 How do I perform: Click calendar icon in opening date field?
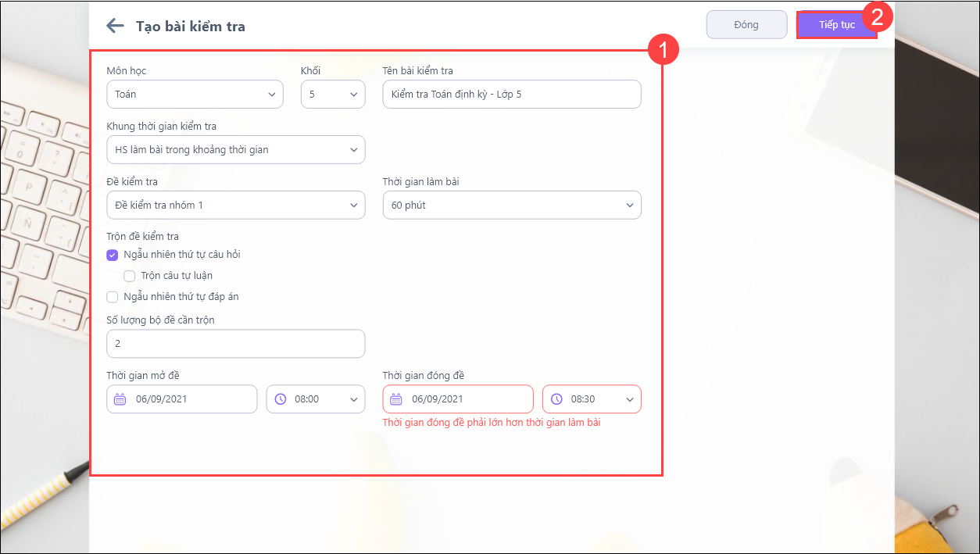(x=120, y=399)
